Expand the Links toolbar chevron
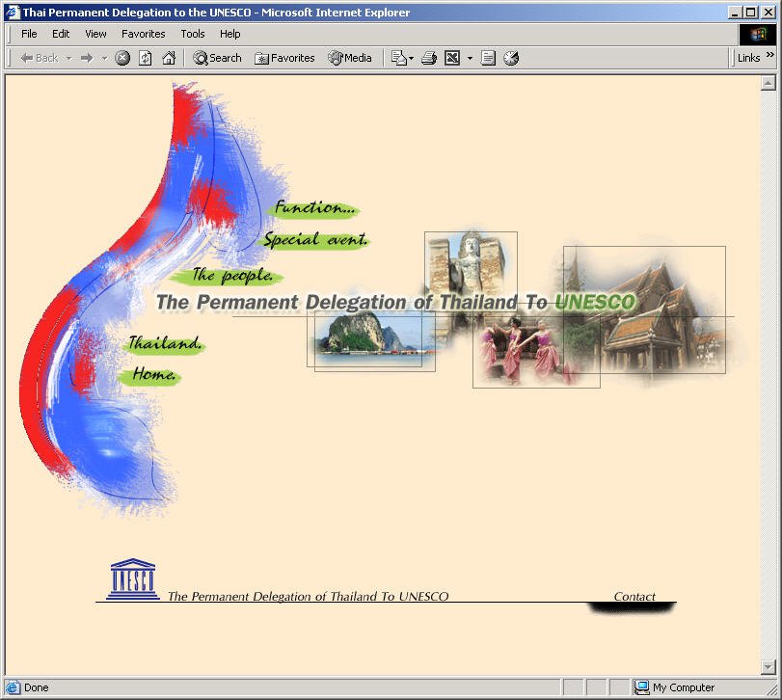Viewport: 782px width, 700px height. coord(770,57)
